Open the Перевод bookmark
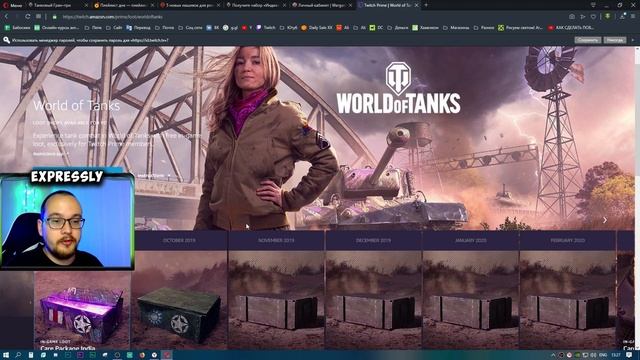The height and width of the screenshot is (360, 640). [x=138, y=28]
